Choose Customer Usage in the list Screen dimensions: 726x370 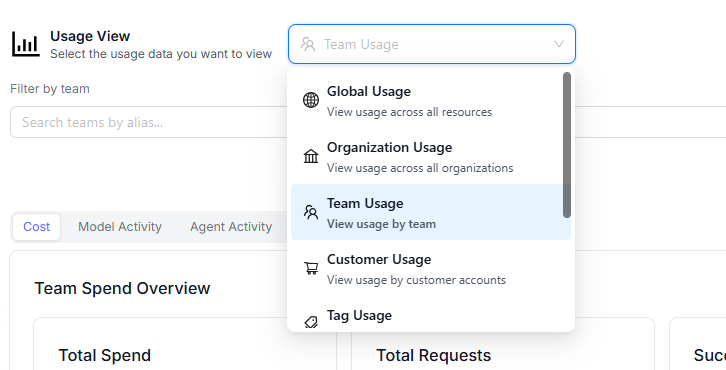[x=431, y=269]
